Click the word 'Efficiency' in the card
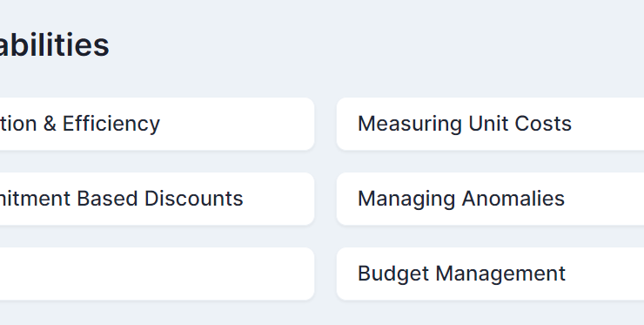This screenshot has width=644, height=325. (x=111, y=124)
